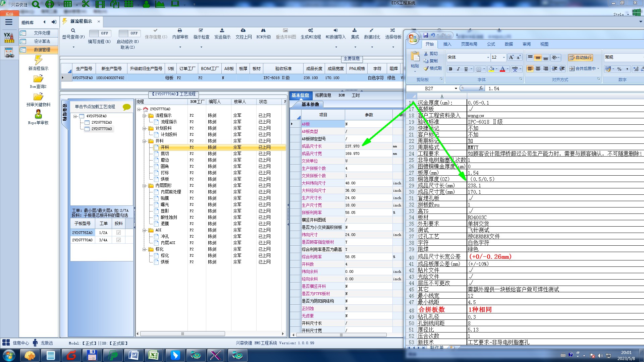Viewport: 644px width, 362px height.
Task: Click the 发送指示 upload icon
Action: coord(222,31)
